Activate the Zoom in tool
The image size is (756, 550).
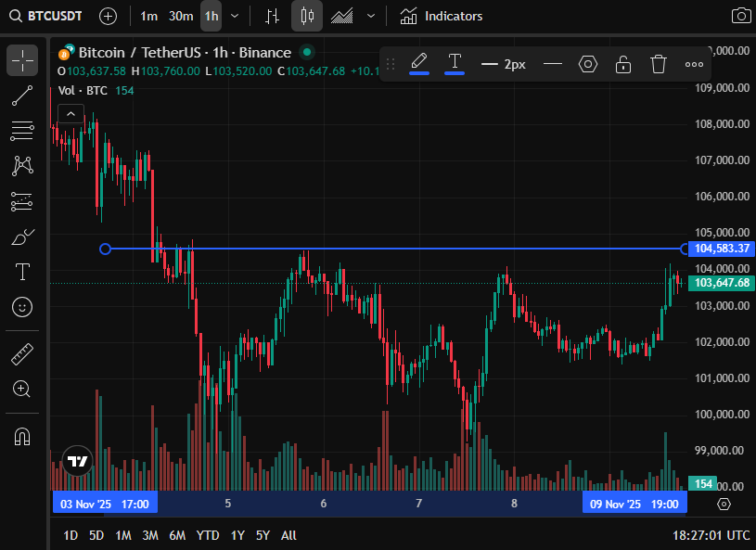click(22, 389)
